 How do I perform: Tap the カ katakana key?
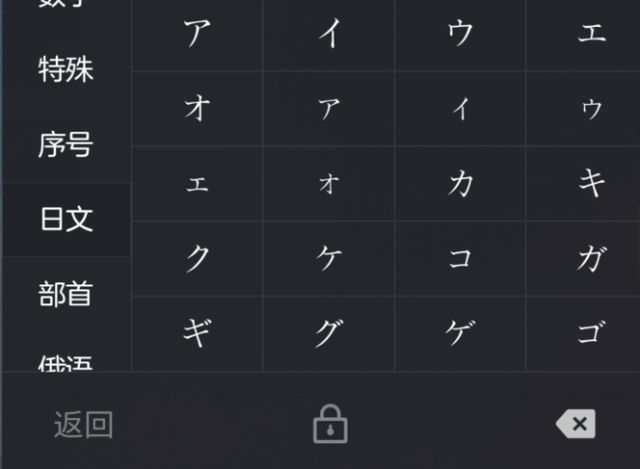pyautogui.click(x=460, y=184)
